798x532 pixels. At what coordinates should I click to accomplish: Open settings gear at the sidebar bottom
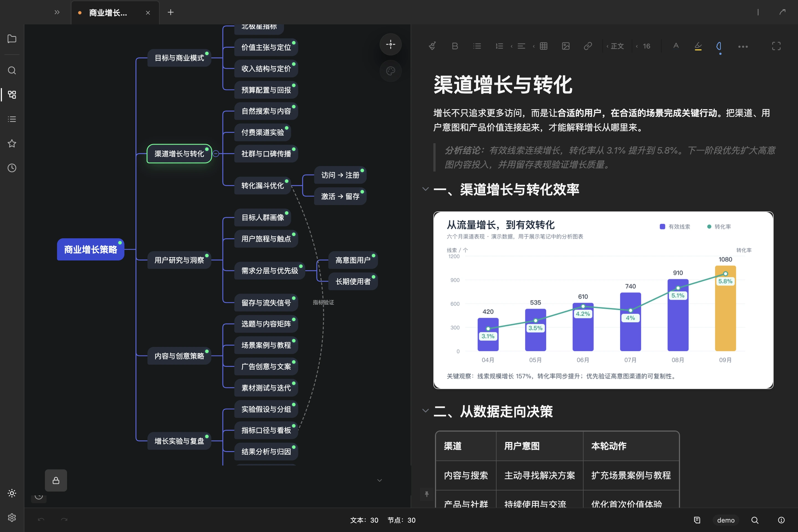[x=12, y=517]
